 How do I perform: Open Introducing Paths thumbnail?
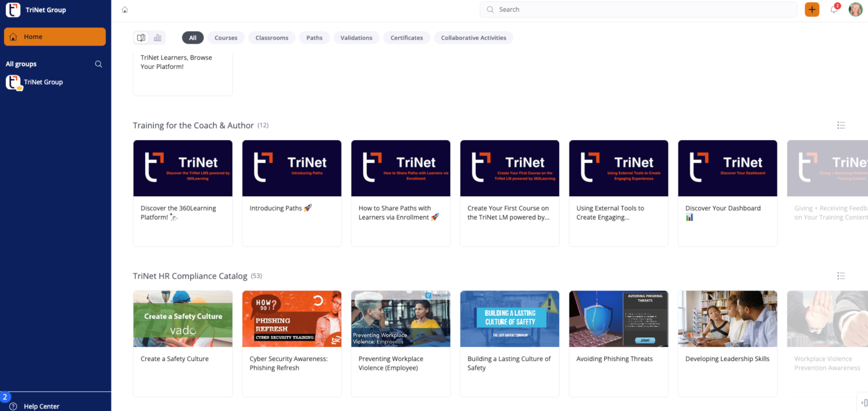click(292, 168)
